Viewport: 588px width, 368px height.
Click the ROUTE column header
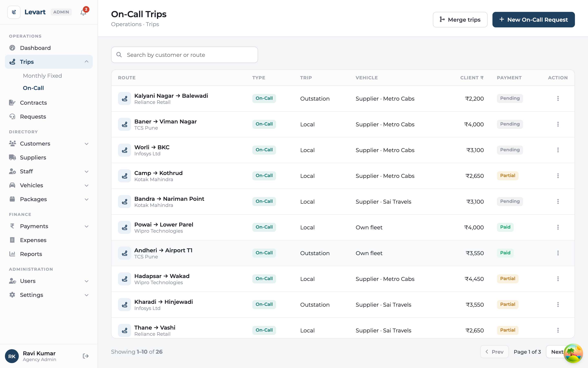(127, 78)
